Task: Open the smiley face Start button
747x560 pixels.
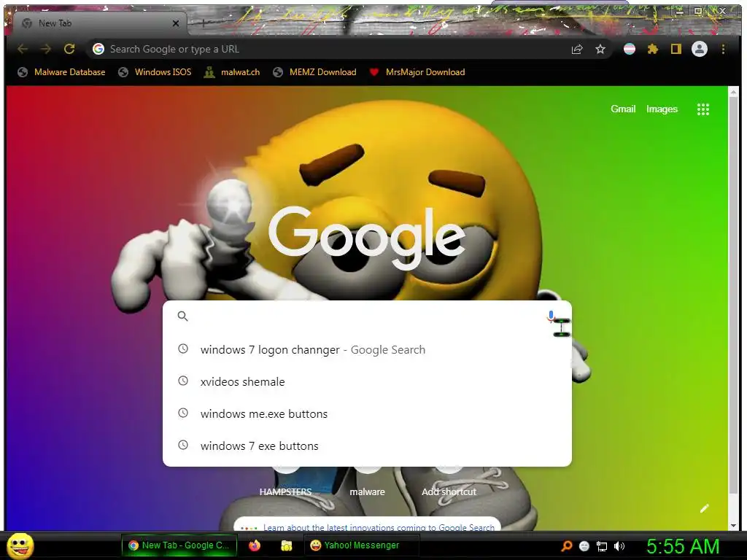Action: pos(20,546)
